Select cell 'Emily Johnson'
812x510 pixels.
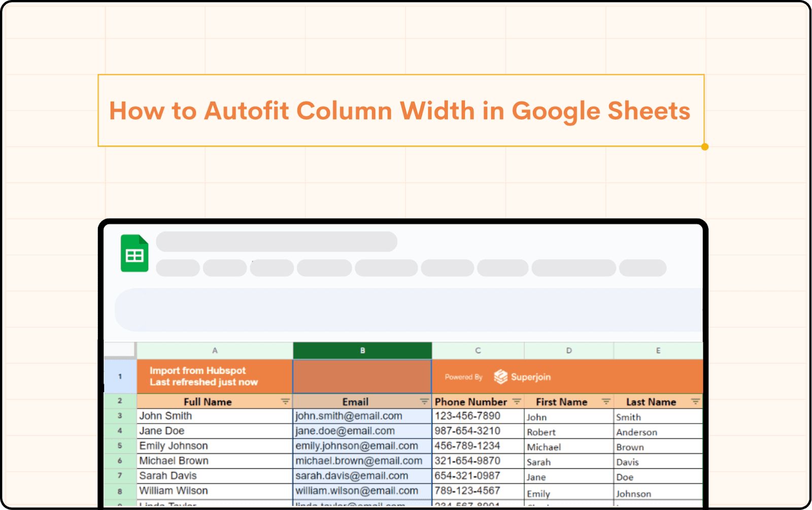click(x=215, y=446)
